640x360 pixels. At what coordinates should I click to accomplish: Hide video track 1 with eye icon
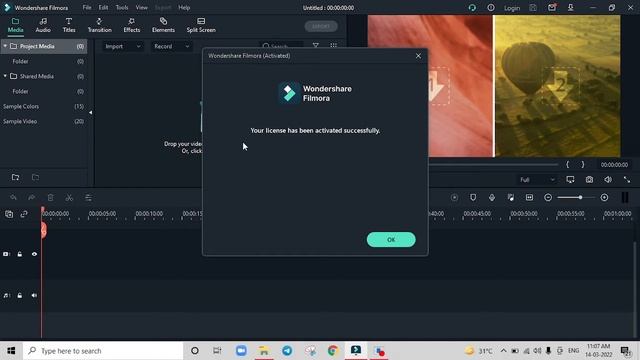tap(34, 254)
